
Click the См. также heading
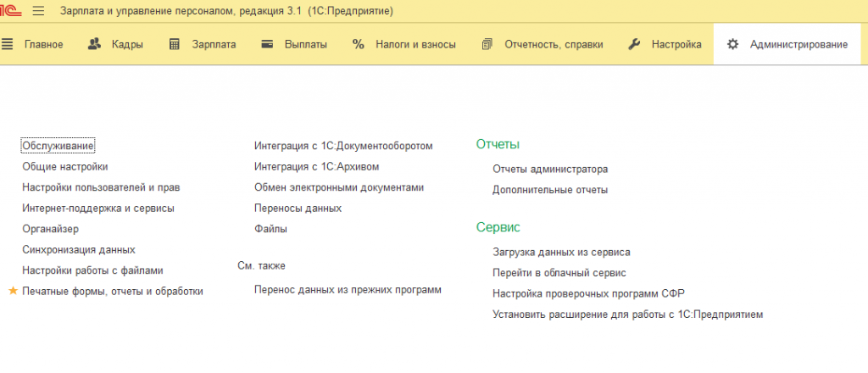[261, 266]
